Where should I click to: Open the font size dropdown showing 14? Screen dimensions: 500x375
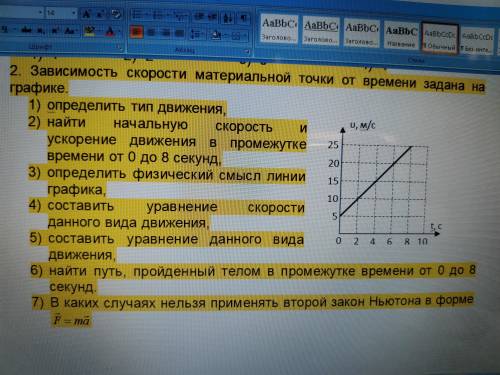pyautogui.click(x=61, y=13)
